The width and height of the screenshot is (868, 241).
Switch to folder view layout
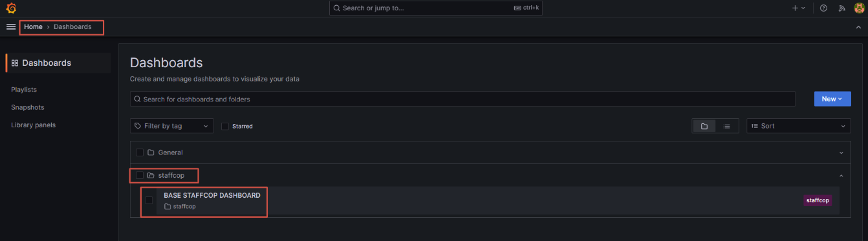704,126
